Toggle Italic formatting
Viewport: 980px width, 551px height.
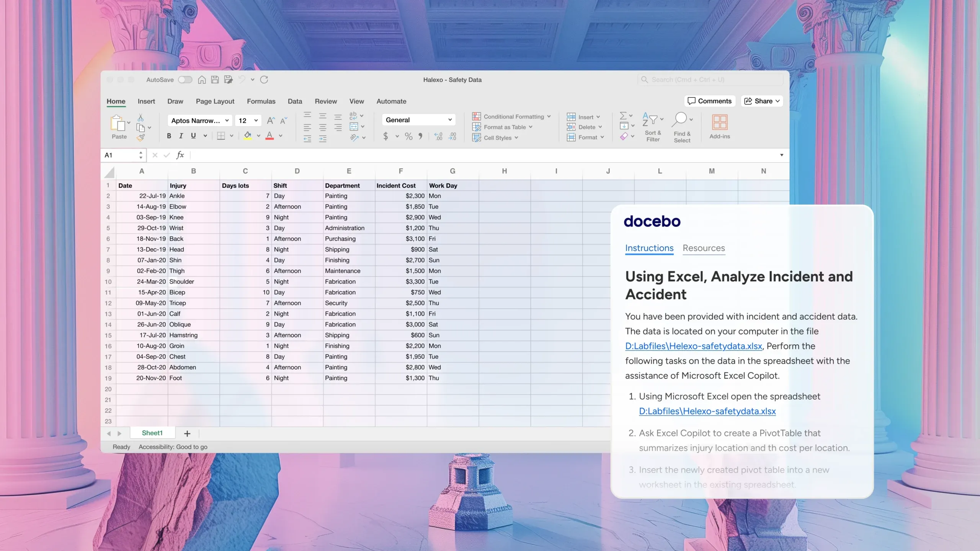181,136
